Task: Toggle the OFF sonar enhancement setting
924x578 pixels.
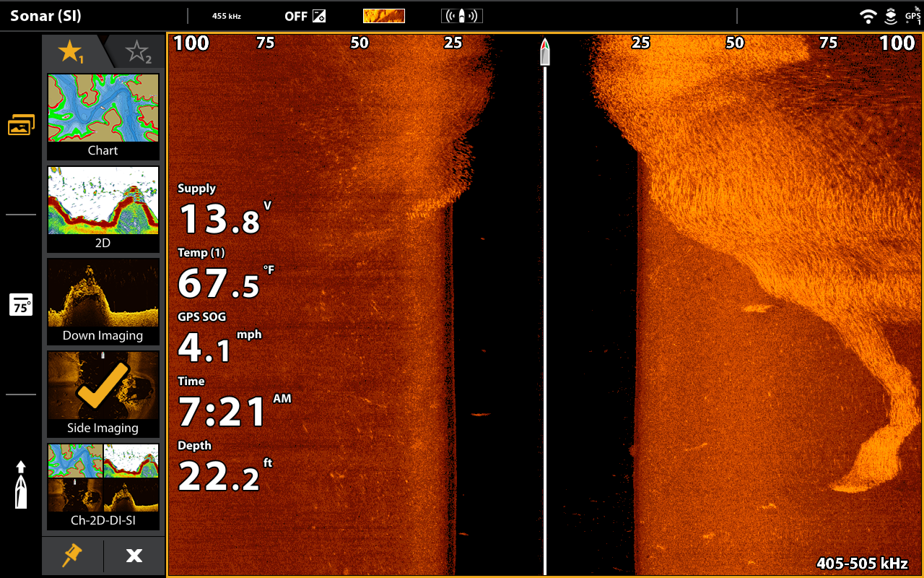Action: coord(305,16)
